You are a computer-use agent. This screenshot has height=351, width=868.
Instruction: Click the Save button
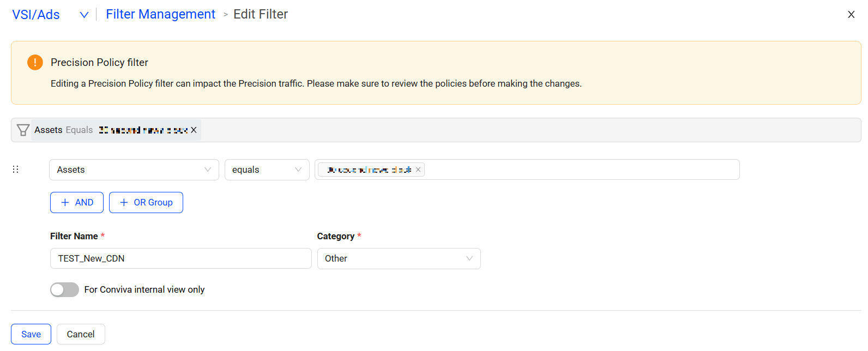coord(31,334)
